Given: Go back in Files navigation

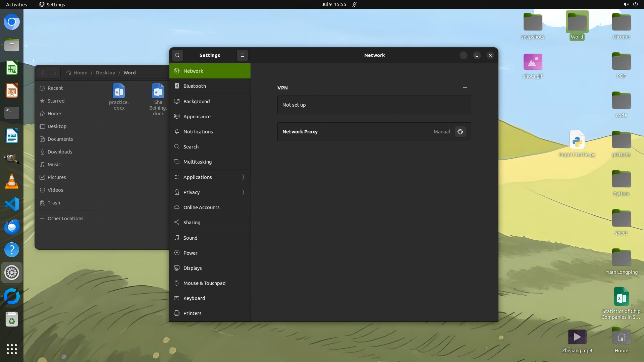Looking at the screenshot, I should 43,73.
